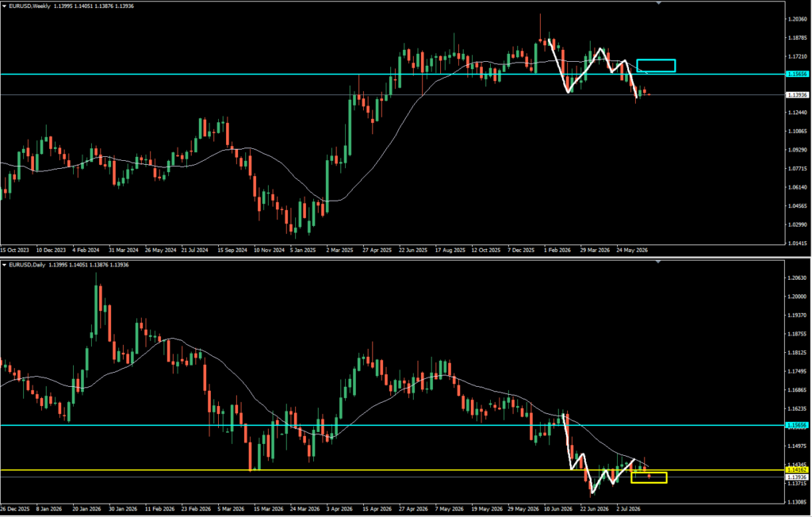Viewport: 812px width, 517px height.
Task: Click the 1.20360 price scale value
Action: (798, 19)
